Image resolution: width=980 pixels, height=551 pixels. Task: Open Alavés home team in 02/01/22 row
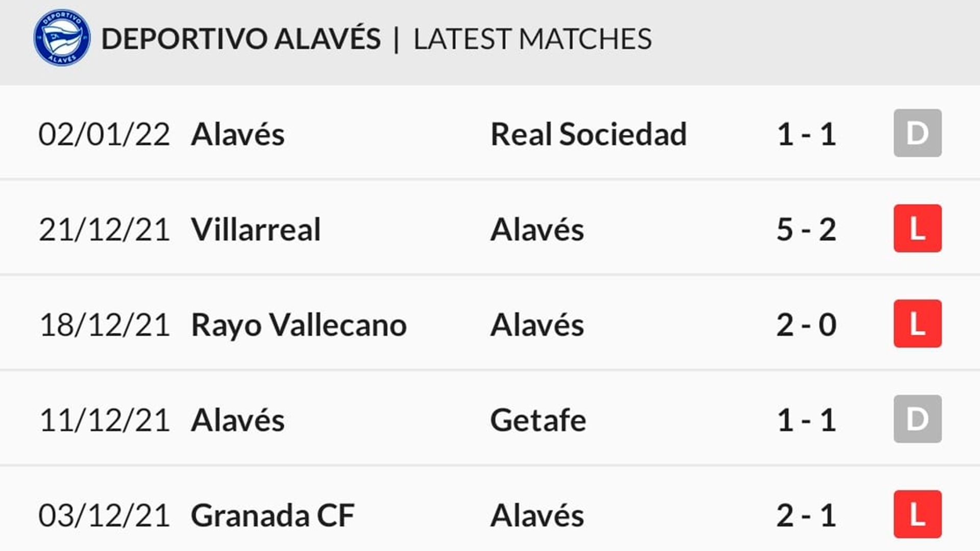[237, 134]
